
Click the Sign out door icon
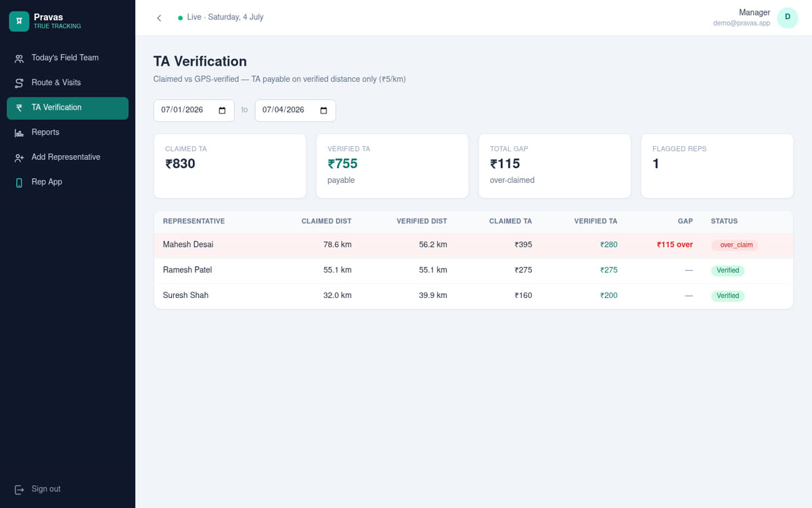point(19,489)
